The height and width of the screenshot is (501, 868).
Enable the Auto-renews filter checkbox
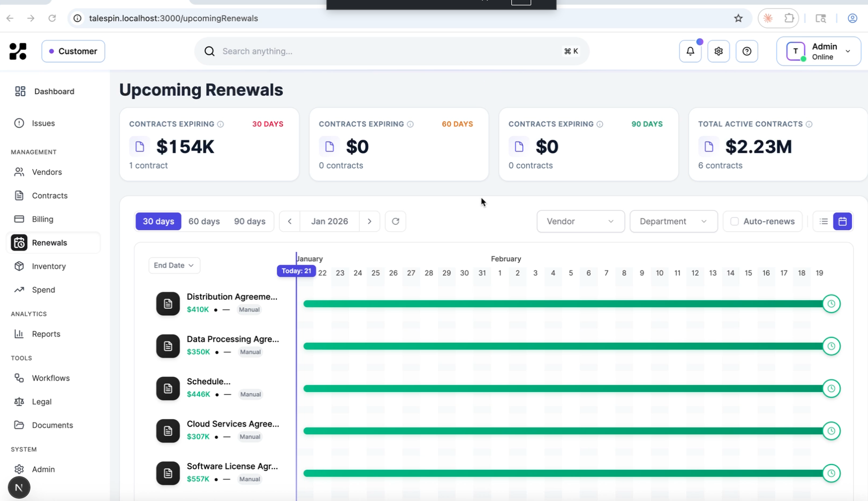734,221
